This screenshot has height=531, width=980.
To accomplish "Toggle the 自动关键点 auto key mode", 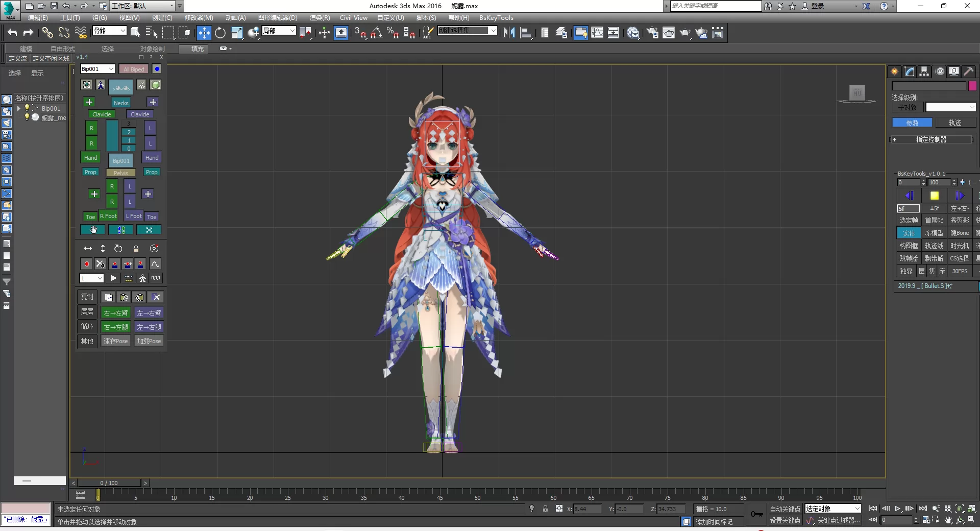I will [x=785, y=509].
